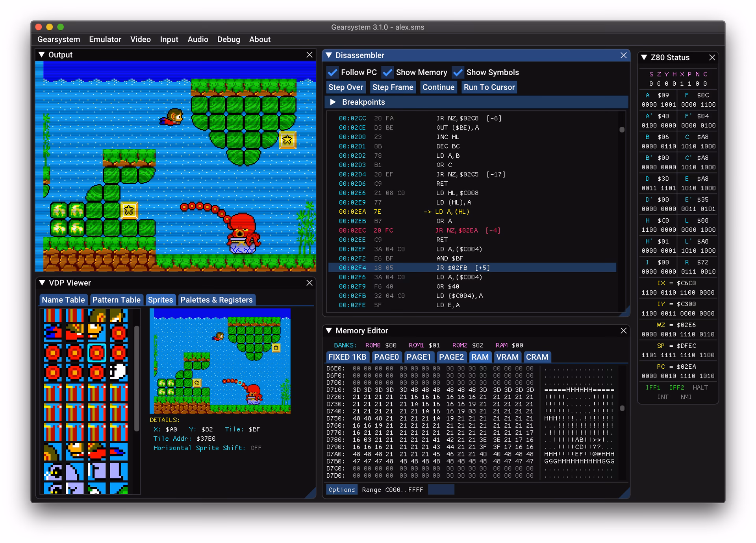Close the VDP Viewer panel

click(309, 283)
